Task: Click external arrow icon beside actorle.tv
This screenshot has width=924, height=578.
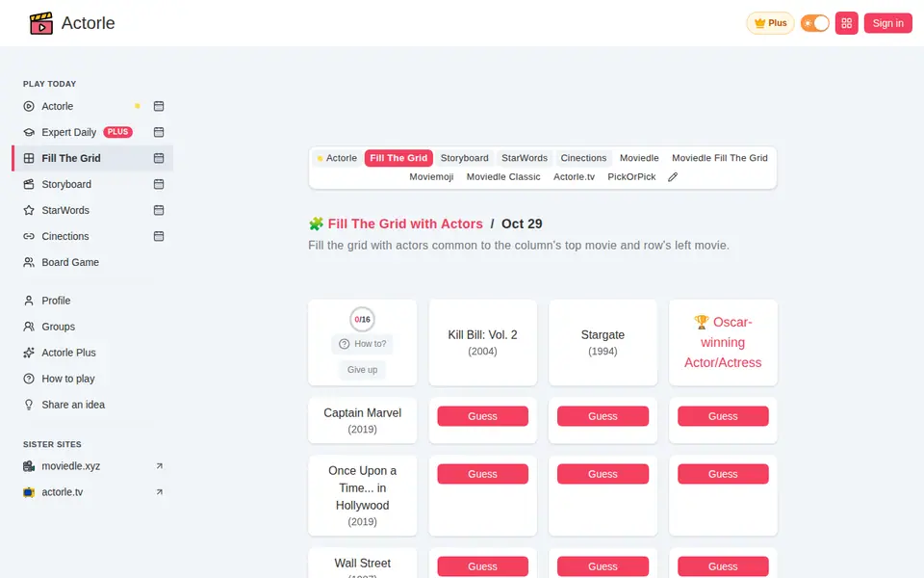Action: pos(159,492)
